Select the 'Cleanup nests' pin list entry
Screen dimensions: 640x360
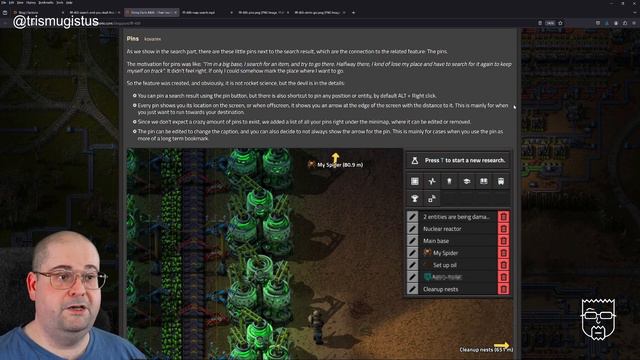click(458, 289)
